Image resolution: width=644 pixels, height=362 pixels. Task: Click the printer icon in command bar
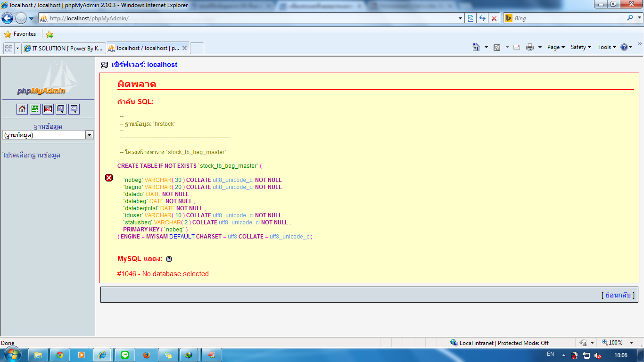530,47
